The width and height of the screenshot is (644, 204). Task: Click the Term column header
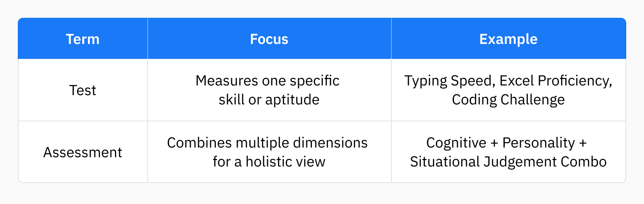[x=83, y=39]
